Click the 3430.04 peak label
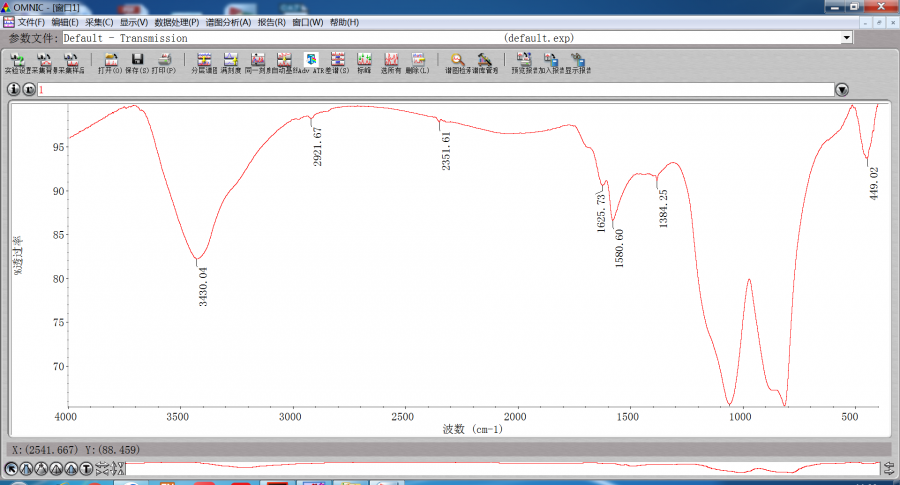Viewport: 900px width, 485px height. pos(203,287)
